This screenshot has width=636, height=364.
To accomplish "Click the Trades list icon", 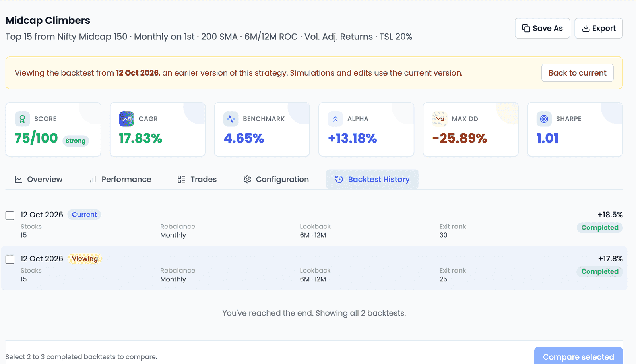I will pyautogui.click(x=181, y=179).
